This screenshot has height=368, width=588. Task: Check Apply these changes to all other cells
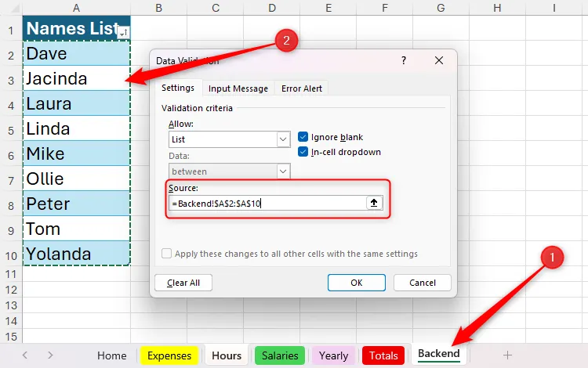(x=167, y=254)
